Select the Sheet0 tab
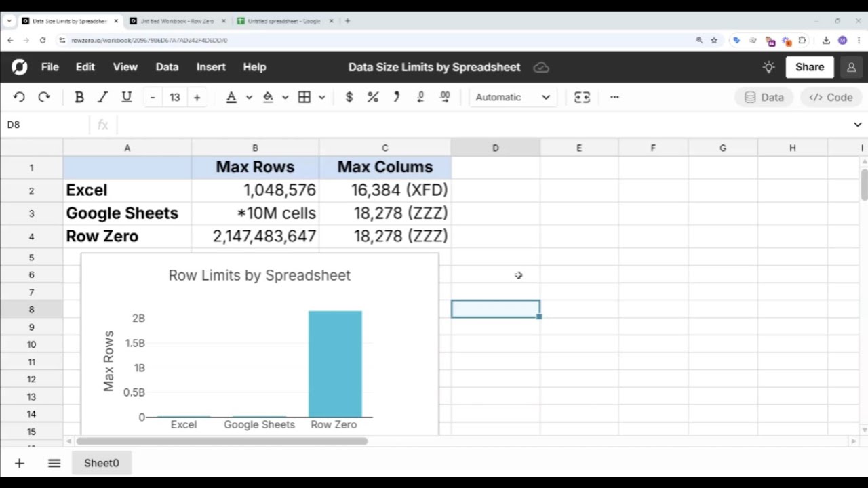 tap(101, 463)
